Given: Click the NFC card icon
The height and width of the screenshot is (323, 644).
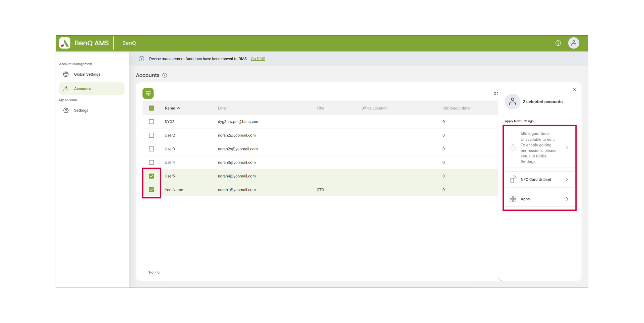Looking at the screenshot, I should point(513,180).
